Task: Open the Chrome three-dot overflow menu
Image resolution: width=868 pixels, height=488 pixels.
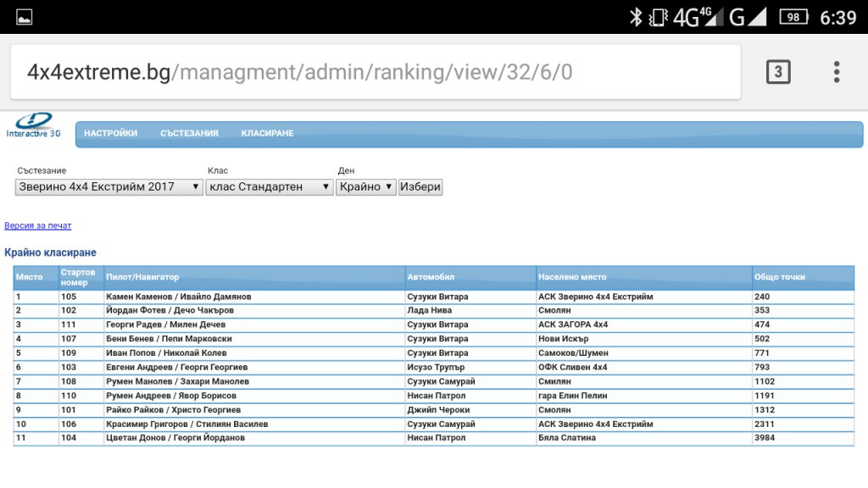Action: coord(836,72)
